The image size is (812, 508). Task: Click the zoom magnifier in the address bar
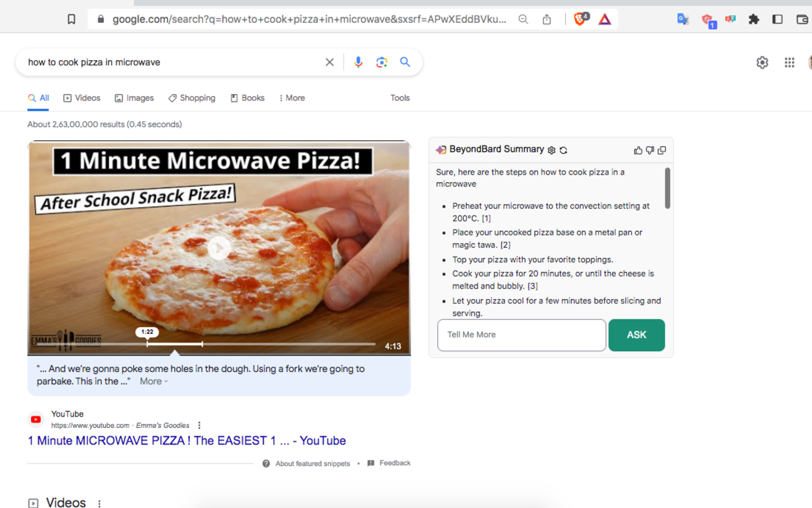pos(523,19)
